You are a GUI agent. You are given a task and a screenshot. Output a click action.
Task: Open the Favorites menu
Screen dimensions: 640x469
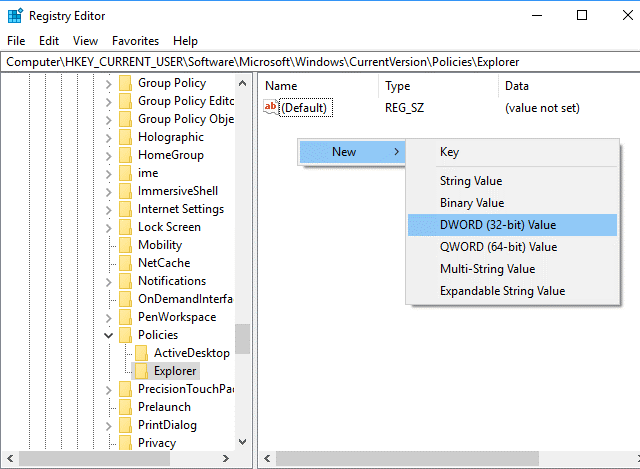tap(136, 41)
